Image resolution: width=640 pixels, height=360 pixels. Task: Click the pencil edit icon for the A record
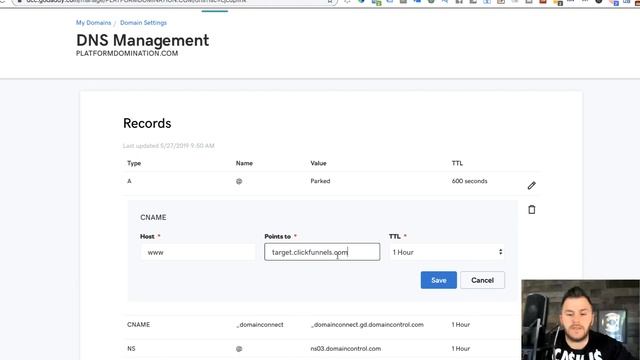[531, 186]
